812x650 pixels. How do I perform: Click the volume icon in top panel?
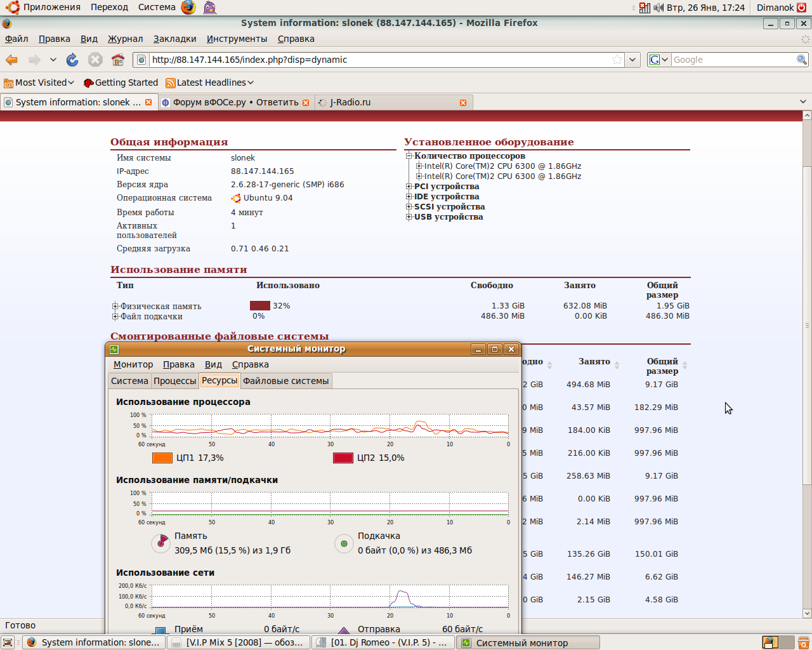pyautogui.click(x=658, y=8)
